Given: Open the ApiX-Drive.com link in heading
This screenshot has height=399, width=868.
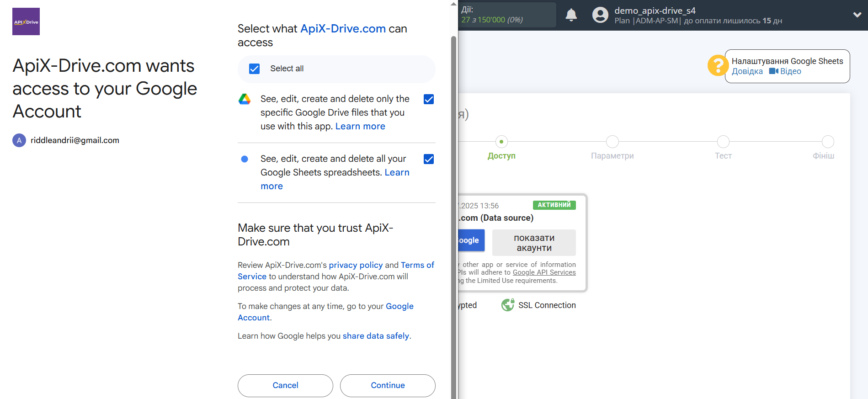Looking at the screenshot, I should (x=343, y=29).
